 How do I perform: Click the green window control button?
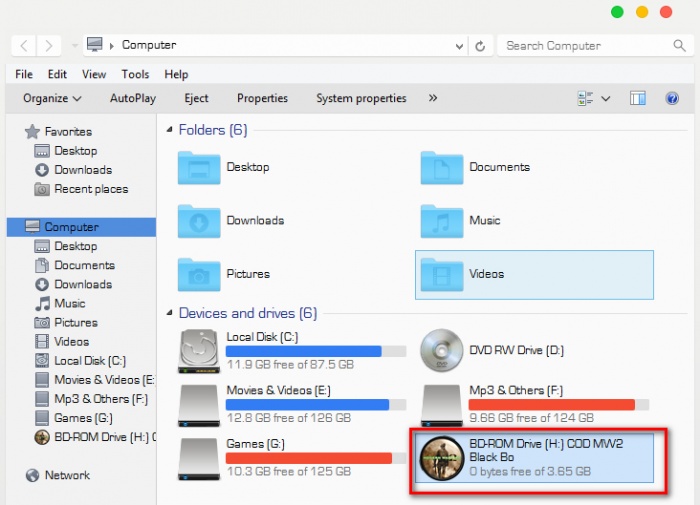pyautogui.click(x=617, y=12)
